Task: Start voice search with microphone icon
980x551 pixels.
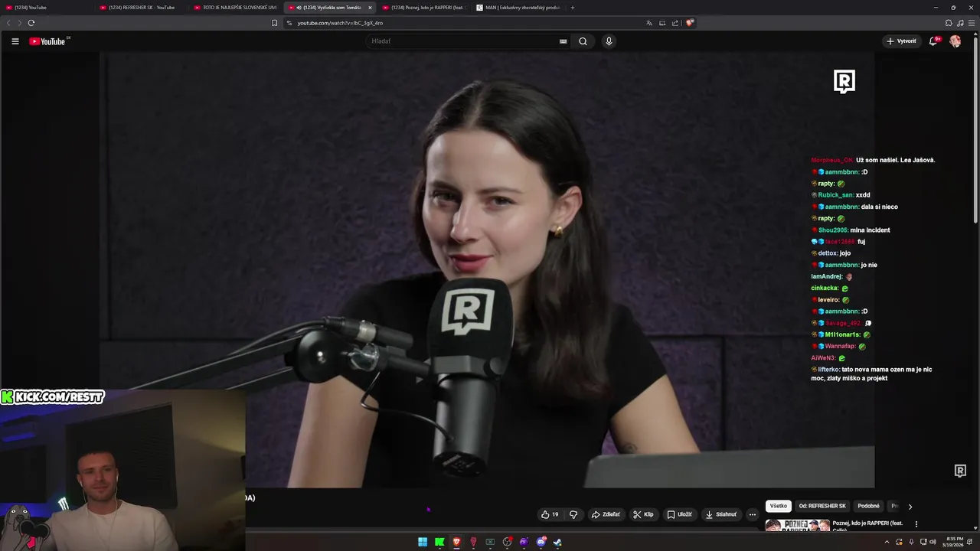Action: (609, 41)
